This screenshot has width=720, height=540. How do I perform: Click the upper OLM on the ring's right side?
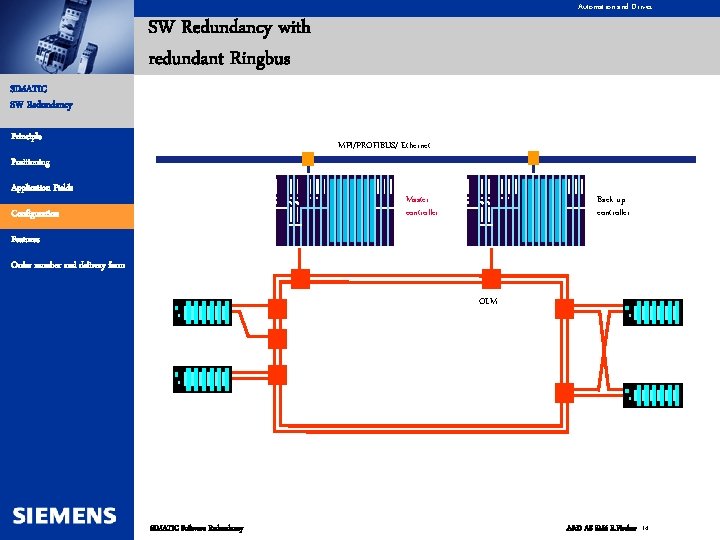[x=564, y=309]
